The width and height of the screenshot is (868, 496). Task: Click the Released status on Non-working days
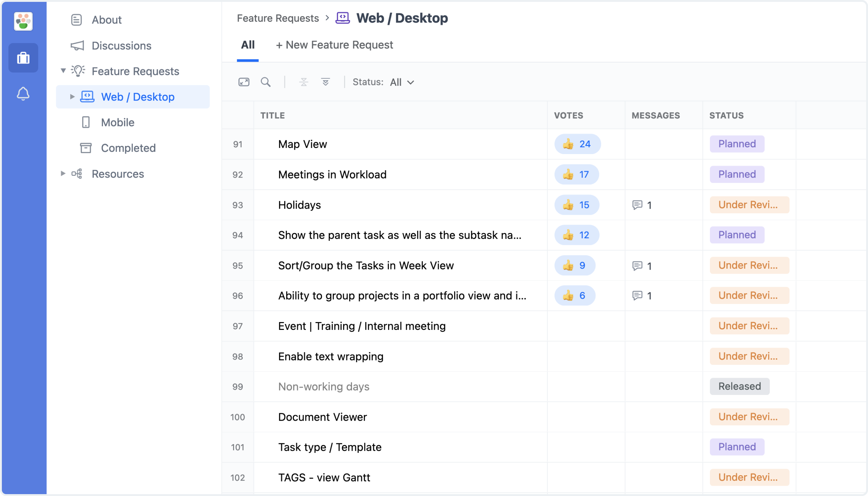[x=740, y=386]
